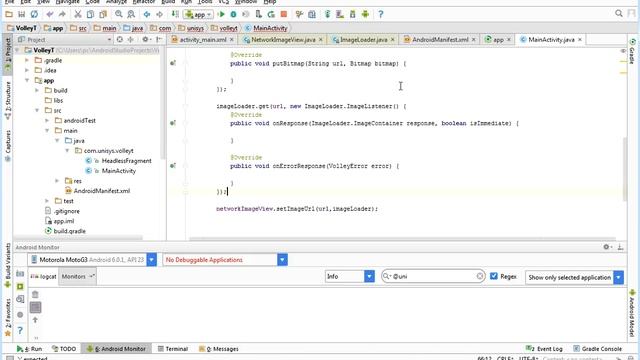640x360 pixels.
Task: Select HeadlessFragment in project tree
Action: coord(127,161)
